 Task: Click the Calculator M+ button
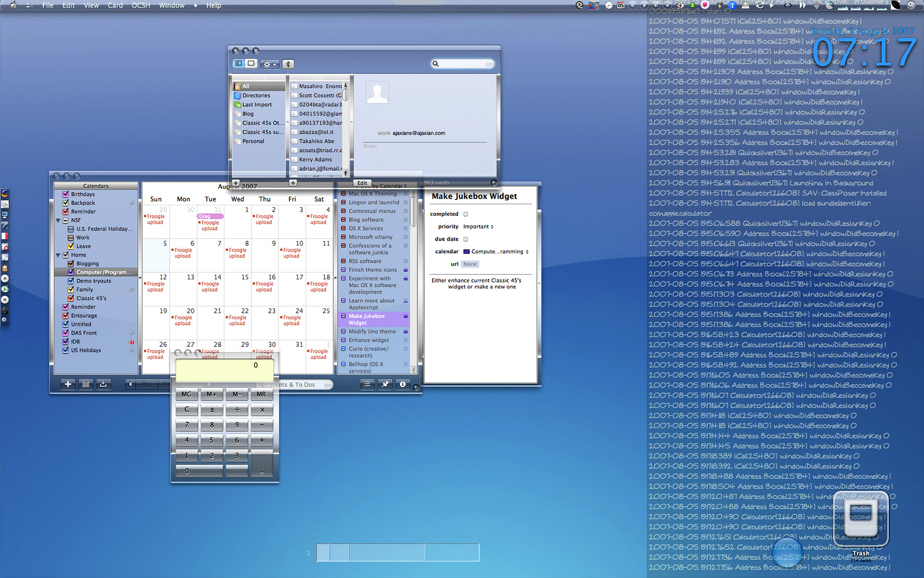tap(212, 394)
